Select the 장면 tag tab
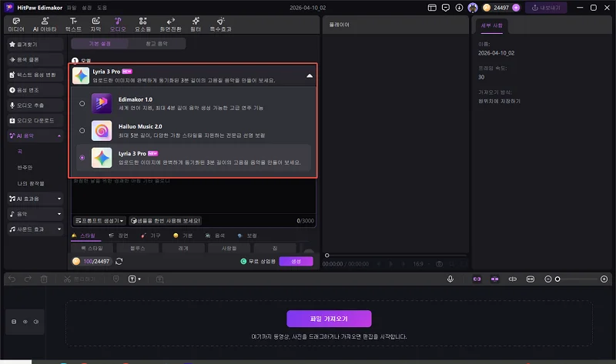 (119, 235)
